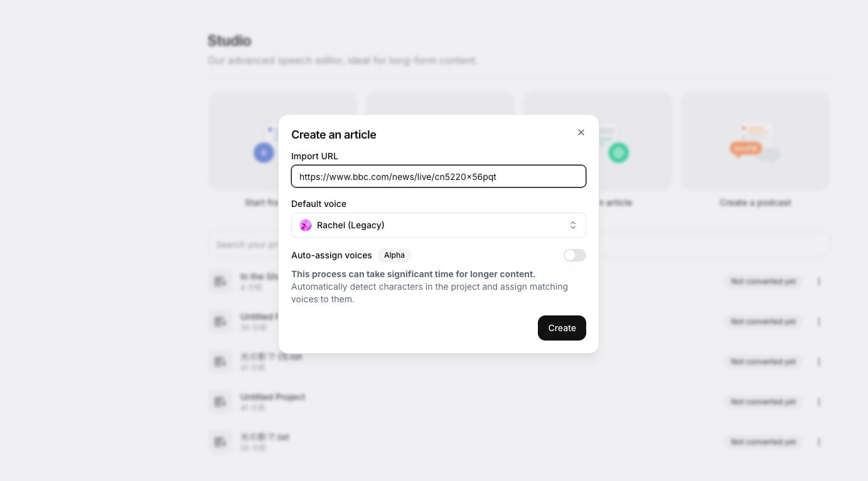Click the Create button
This screenshot has height=481, width=868.
[562, 328]
